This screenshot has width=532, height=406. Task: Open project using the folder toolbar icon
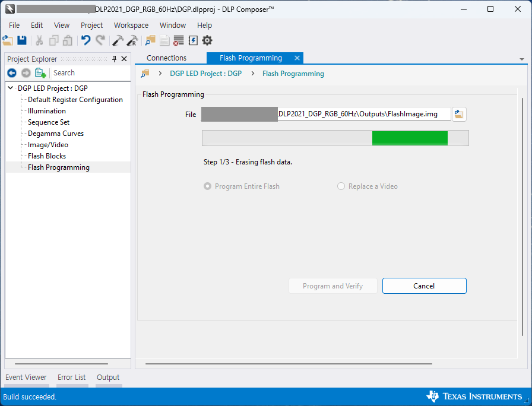click(8, 41)
